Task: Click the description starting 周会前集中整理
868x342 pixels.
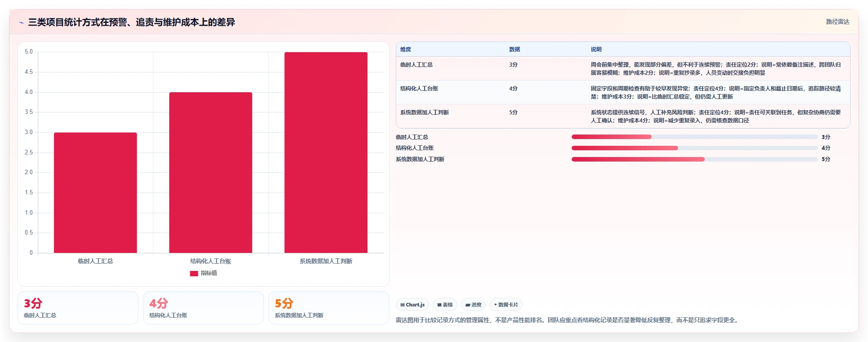Action: [x=716, y=69]
